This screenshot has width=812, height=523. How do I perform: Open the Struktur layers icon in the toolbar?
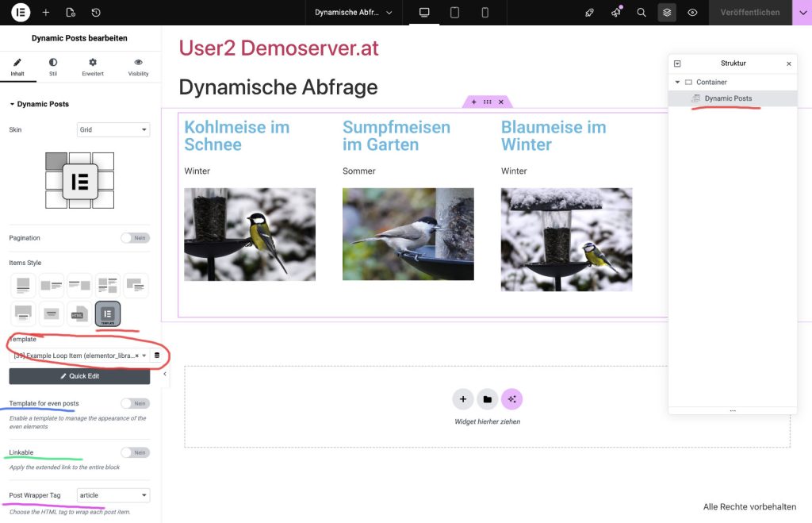point(667,12)
